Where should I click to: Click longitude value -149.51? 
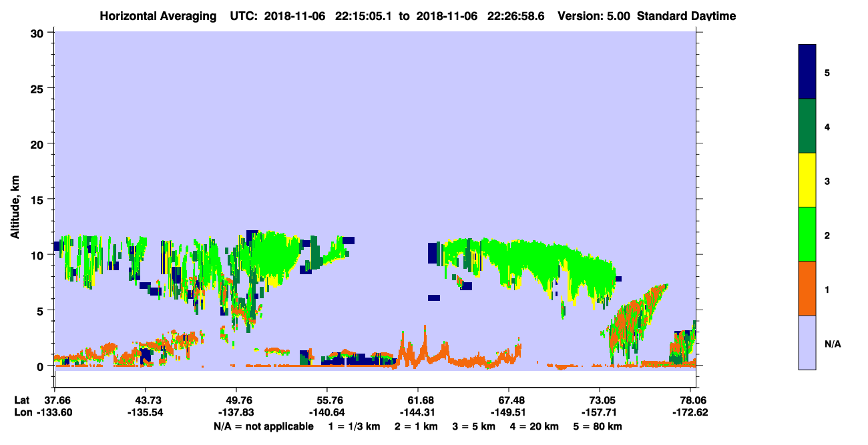(509, 412)
